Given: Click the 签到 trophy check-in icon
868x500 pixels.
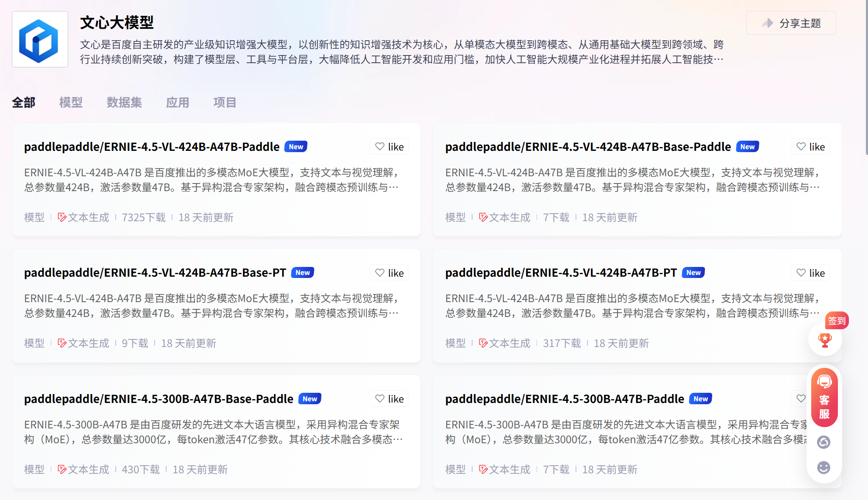Looking at the screenshot, I should click(x=825, y=340).
